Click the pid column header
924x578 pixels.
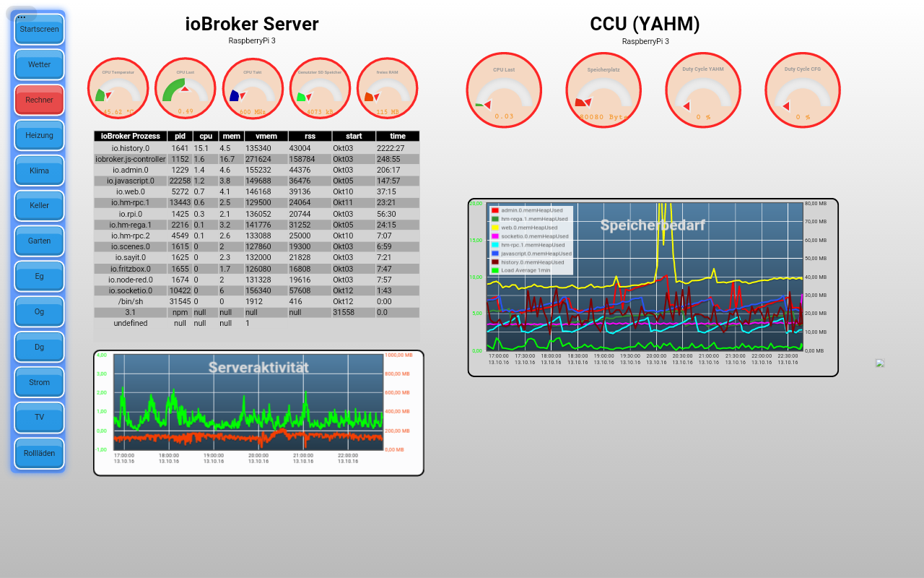point(180,136)
